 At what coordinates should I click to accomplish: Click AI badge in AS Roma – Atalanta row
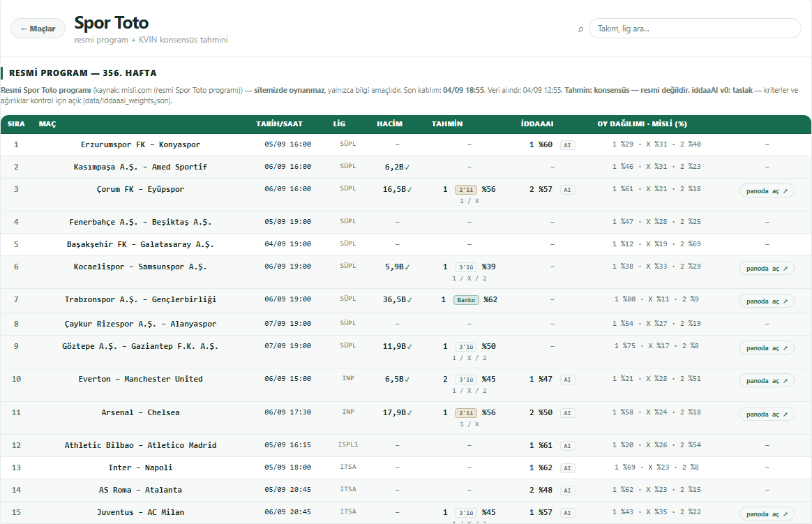[x=568, y=491]
